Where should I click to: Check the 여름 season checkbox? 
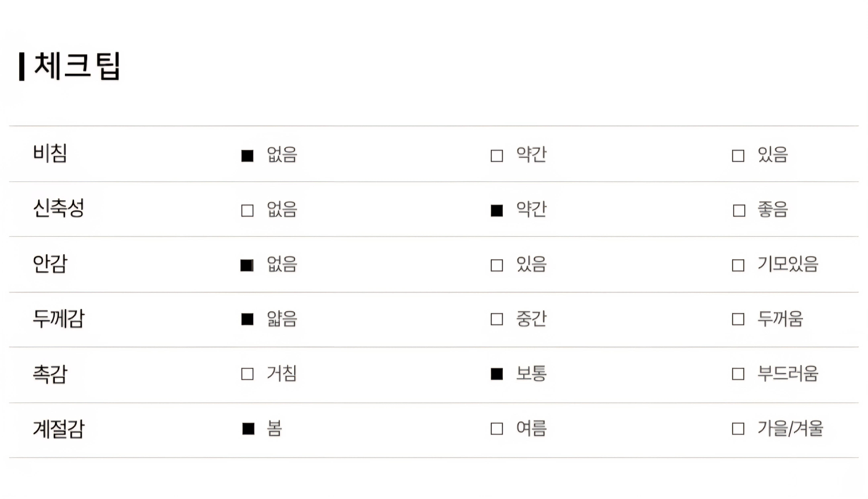coord(496,429)
